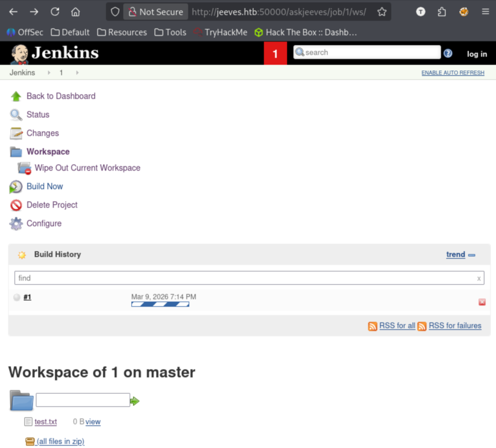Open the test.txt file link
Viewport: 496px width, 448px height.
tap(46, 422)
